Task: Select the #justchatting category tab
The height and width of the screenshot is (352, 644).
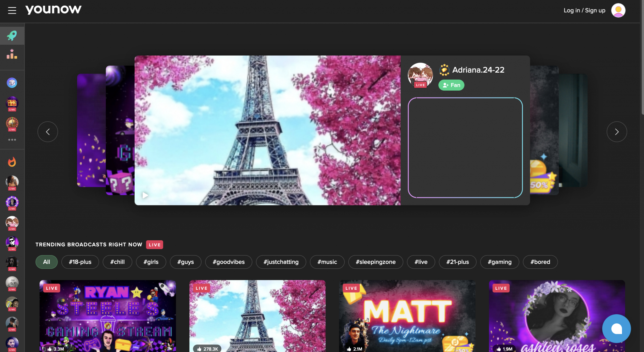Action: [281, 262]
